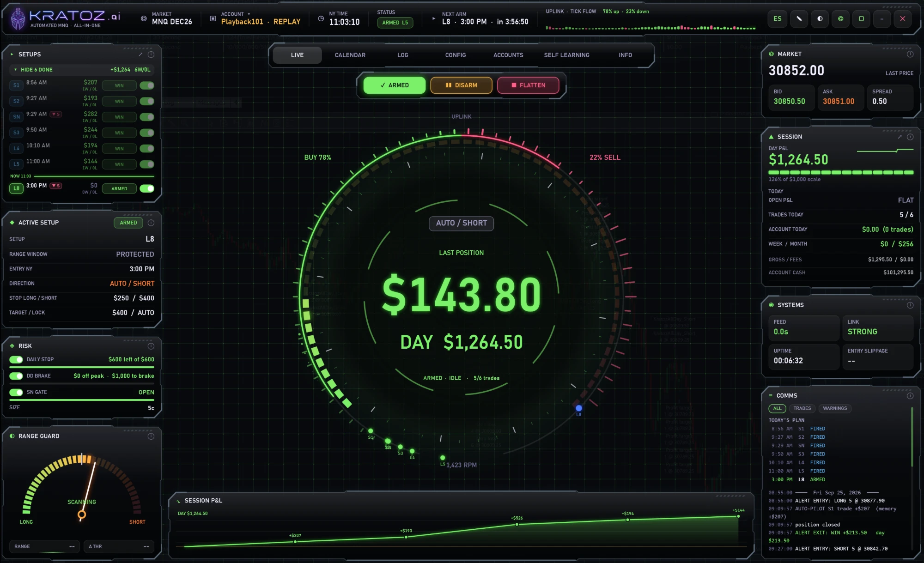Click the Disarm button

click(461, 85)
